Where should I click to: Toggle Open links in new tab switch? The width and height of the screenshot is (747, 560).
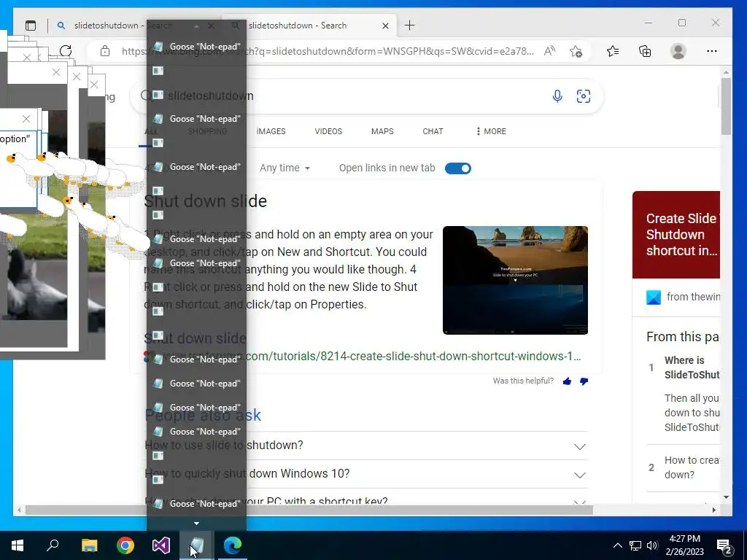(x=458, y=168)
